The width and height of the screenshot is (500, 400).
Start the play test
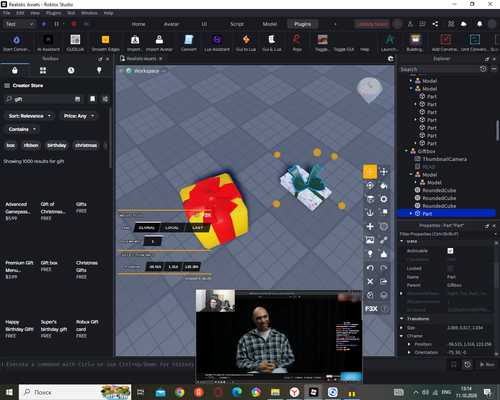44,24
